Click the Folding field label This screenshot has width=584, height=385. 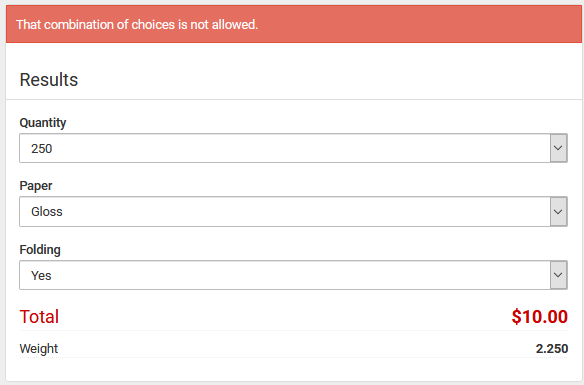click(x=40, y=249)
